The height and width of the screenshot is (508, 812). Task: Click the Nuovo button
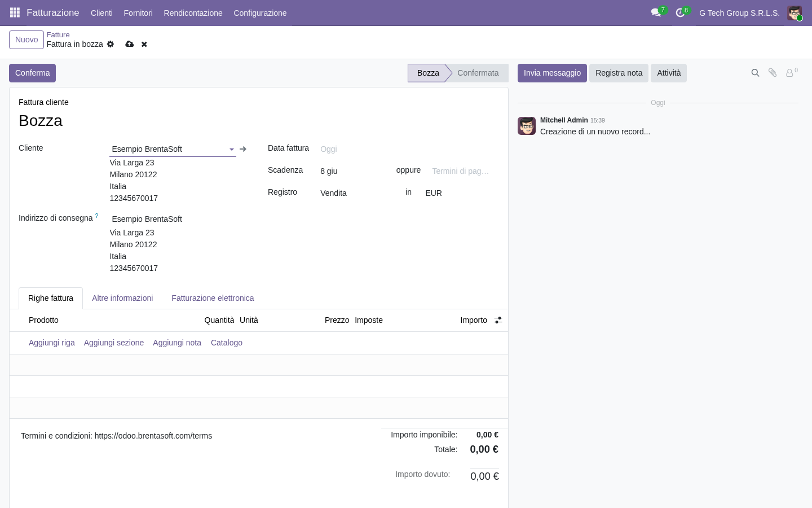(x=27, y=40)
